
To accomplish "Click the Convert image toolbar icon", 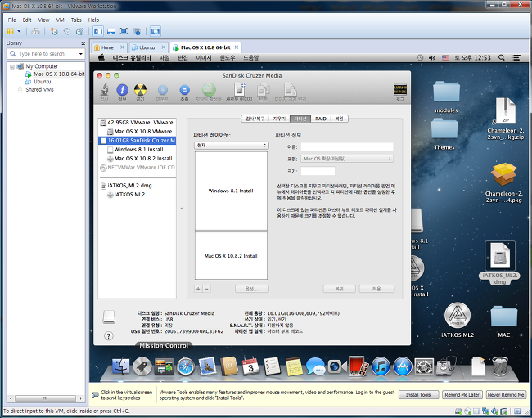I will point(264,90).
